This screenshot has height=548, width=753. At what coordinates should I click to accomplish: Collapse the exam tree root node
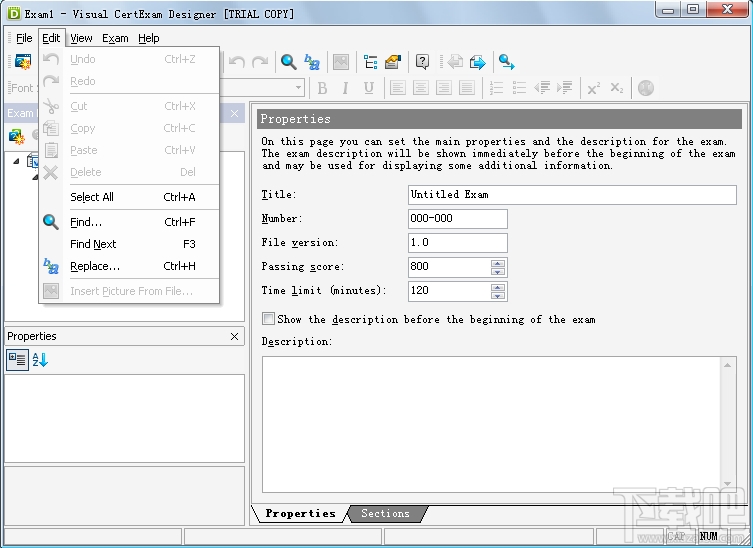click(x=16, y=161)
